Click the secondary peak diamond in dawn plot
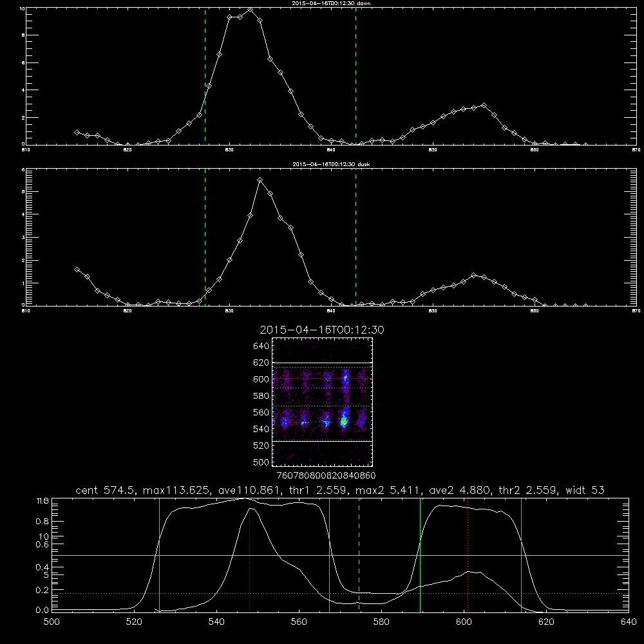This screenshot has height=644, width=644. click(484, 105)
